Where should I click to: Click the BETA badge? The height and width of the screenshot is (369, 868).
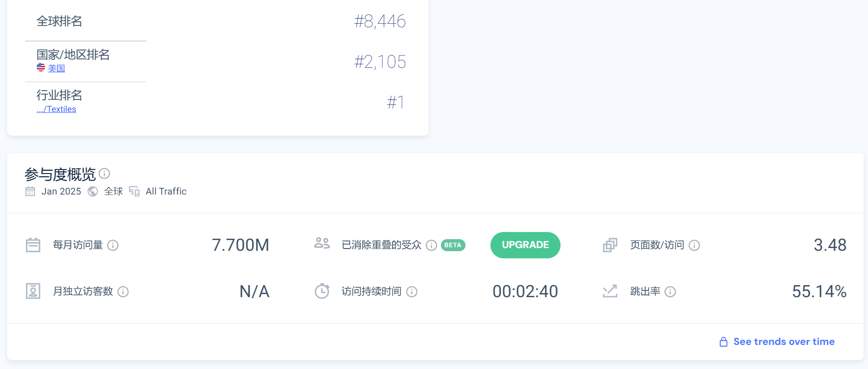453,245
